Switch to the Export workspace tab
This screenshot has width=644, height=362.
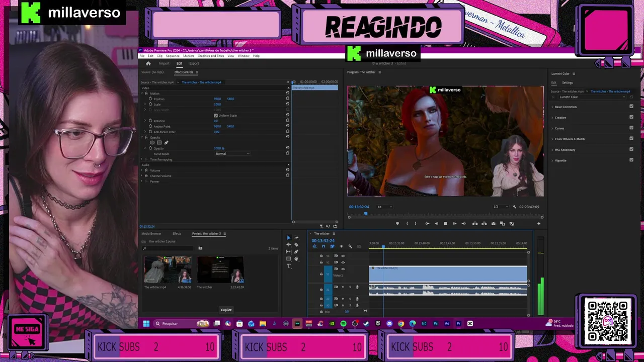click(x=194, y=63)
